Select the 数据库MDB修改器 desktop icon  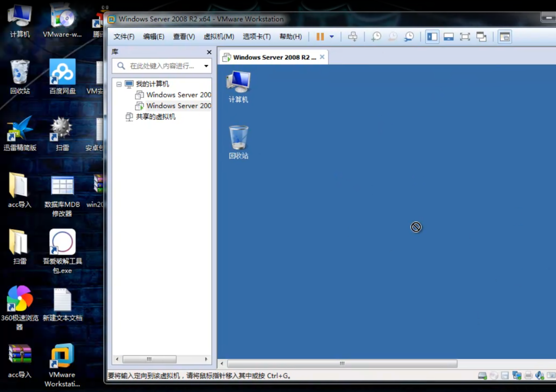[62, 195]
